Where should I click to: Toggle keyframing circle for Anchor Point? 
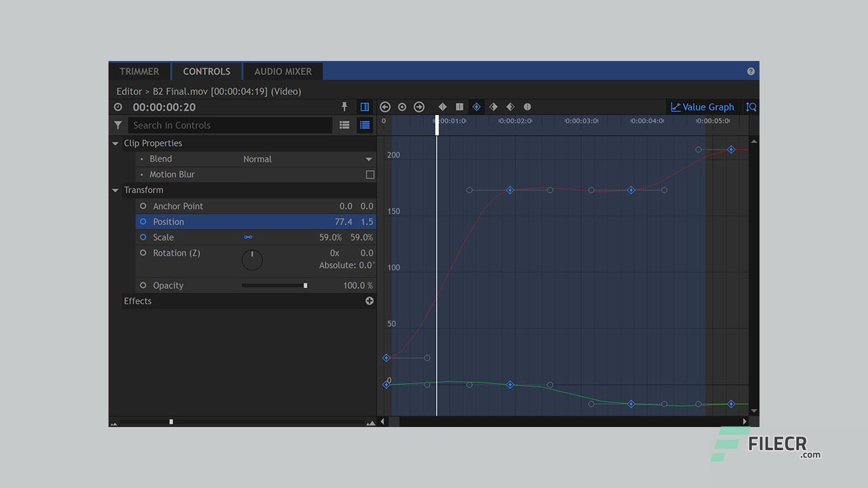point(143,206)
